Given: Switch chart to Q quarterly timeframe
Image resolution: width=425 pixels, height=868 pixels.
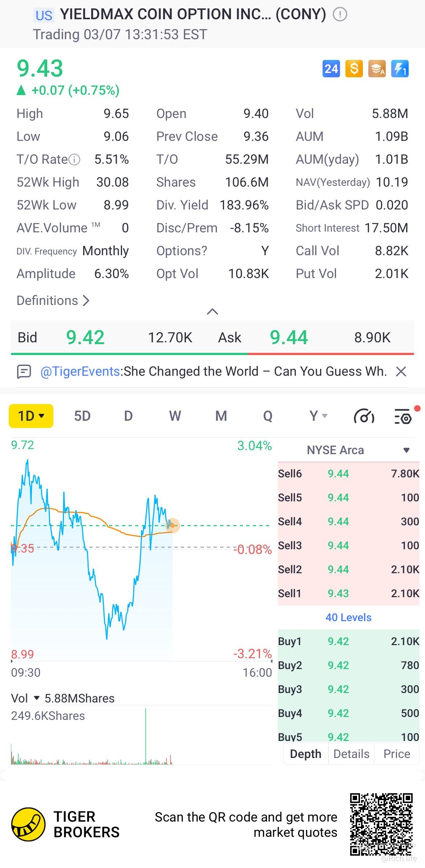Looking at the screenshot, I should [x=268, y=416].
